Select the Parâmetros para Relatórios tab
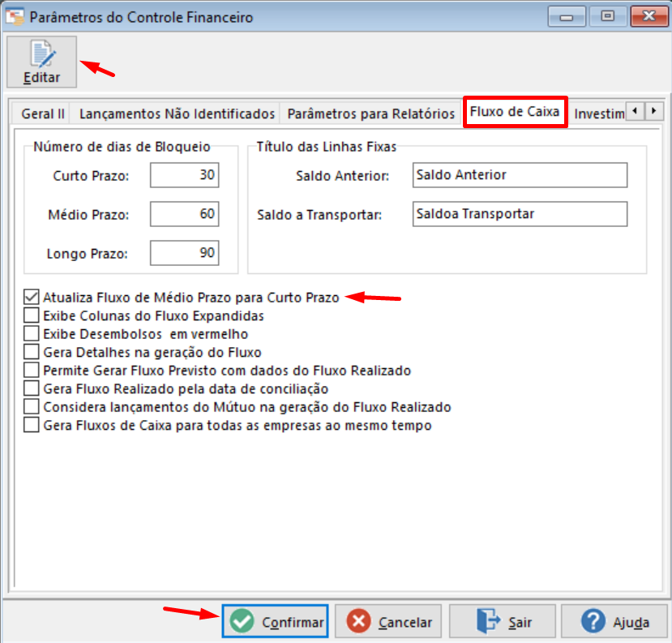The width and height of the screenshot is (672, 643). click(x=370, y=114)
